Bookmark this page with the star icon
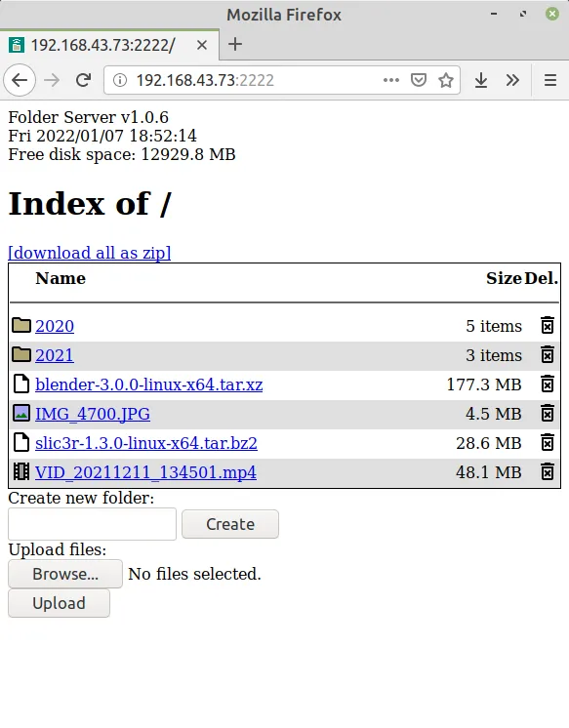The image size is (569, 728). pyautogui.click(x=446, y=80)
